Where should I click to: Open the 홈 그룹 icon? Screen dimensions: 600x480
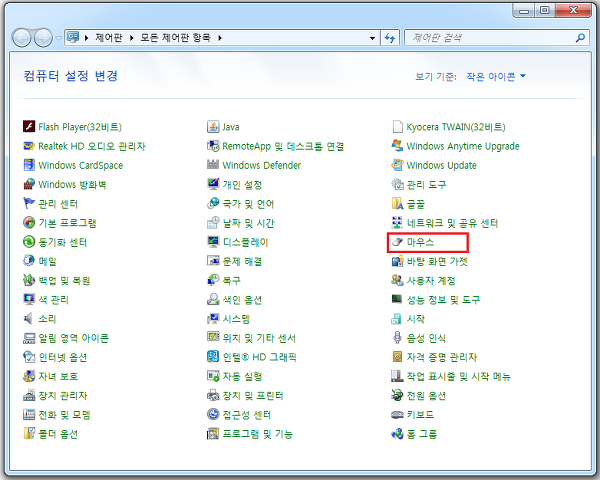click(398, 434)
